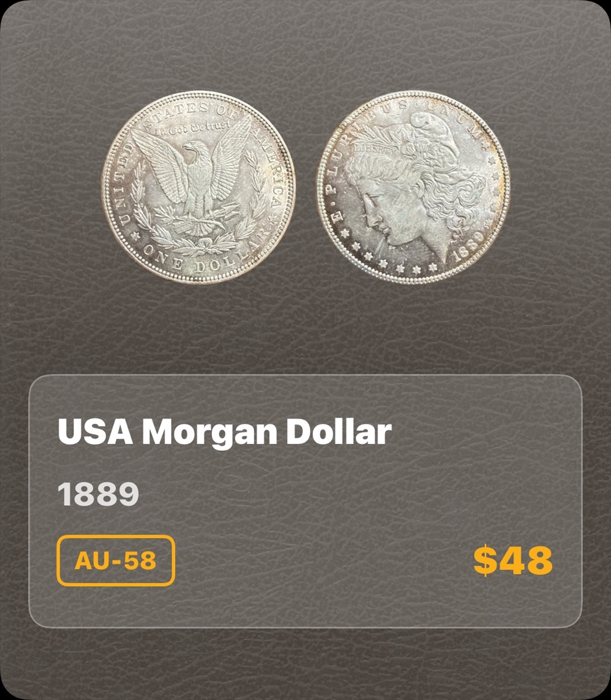Open the USA Morgan Dollar title
Viewport: 611px width, 700px height.
tap(225, 432)
